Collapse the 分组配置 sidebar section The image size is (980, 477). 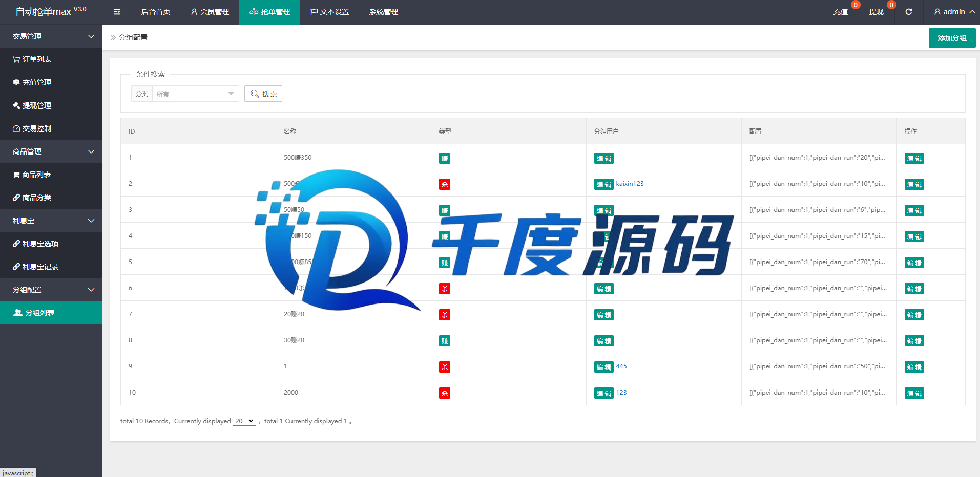pyautogui.click(x=51, y=290)
